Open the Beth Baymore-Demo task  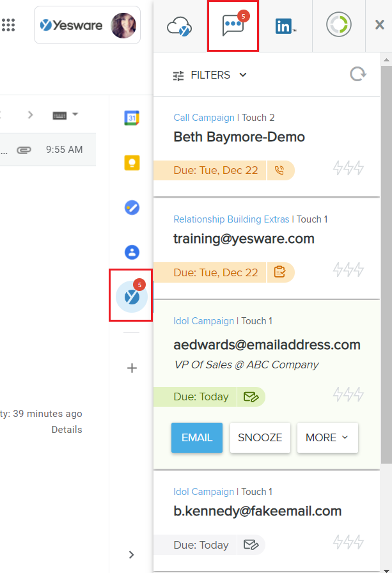pyautogui.click(x=239, y=137)
